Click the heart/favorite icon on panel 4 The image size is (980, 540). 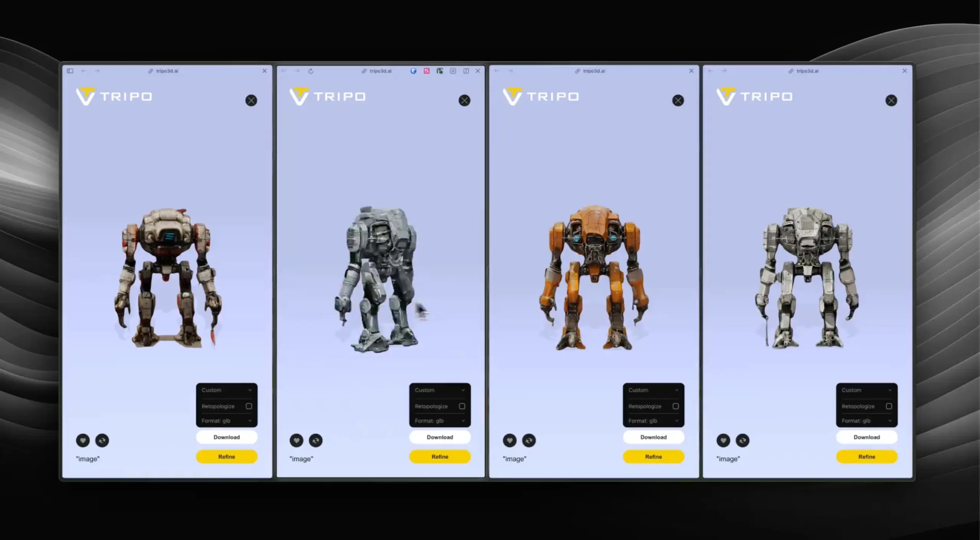tap(723, 440)
